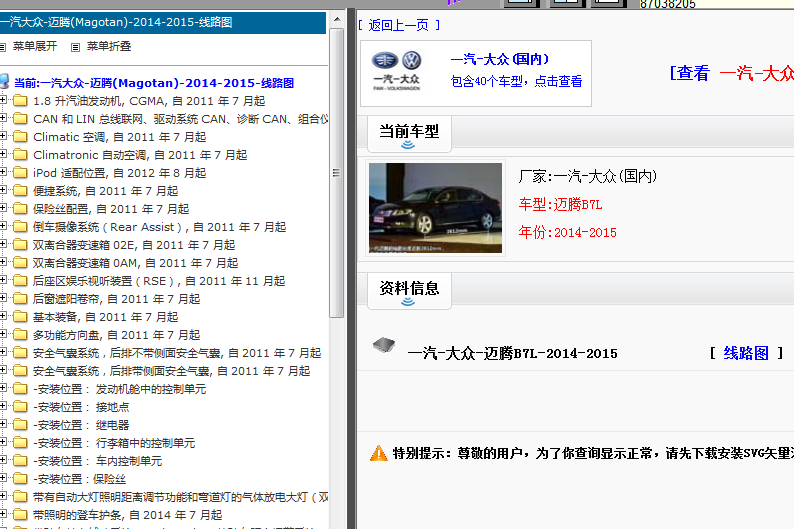Click the folder icon for 后座区娱乐视听装置 RSE
Viewport: 794px width, 529px height.
point(20,280)
